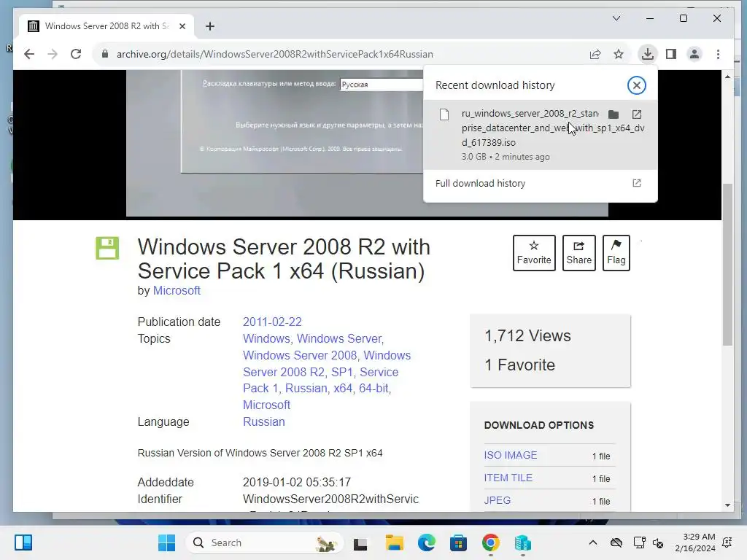
Task: Open tab search dropdown chevron
Action: [x=616, y=18]
